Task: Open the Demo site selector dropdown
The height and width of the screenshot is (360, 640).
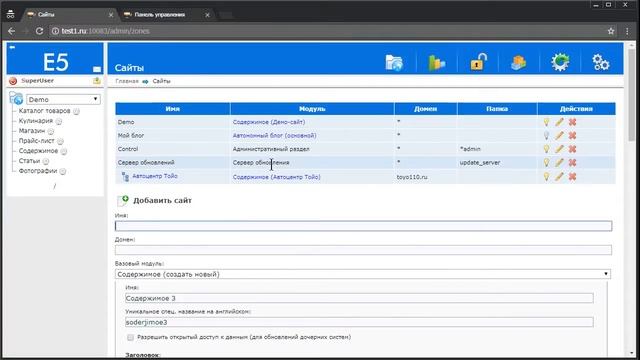Action: pos(63,99)
